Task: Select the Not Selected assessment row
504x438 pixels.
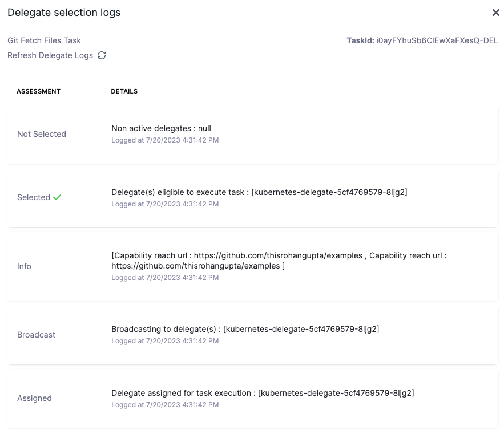Action: tap(42, 134)
